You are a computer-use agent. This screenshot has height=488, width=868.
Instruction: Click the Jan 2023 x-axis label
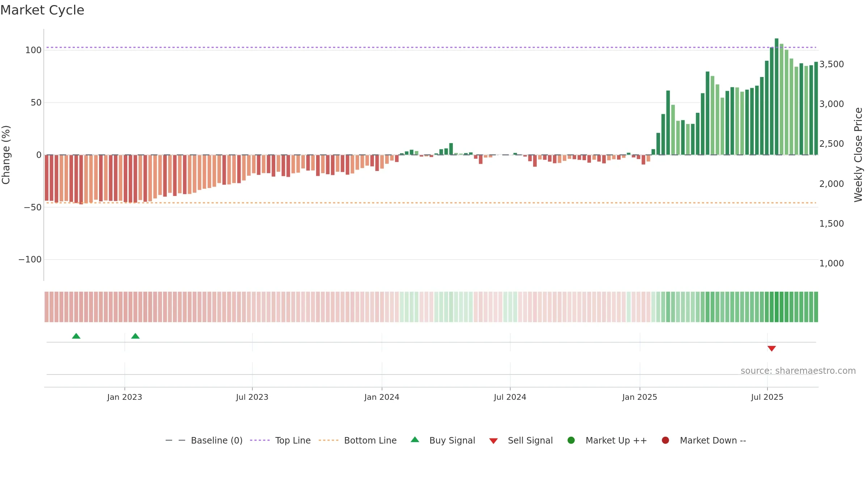point(125,397)
